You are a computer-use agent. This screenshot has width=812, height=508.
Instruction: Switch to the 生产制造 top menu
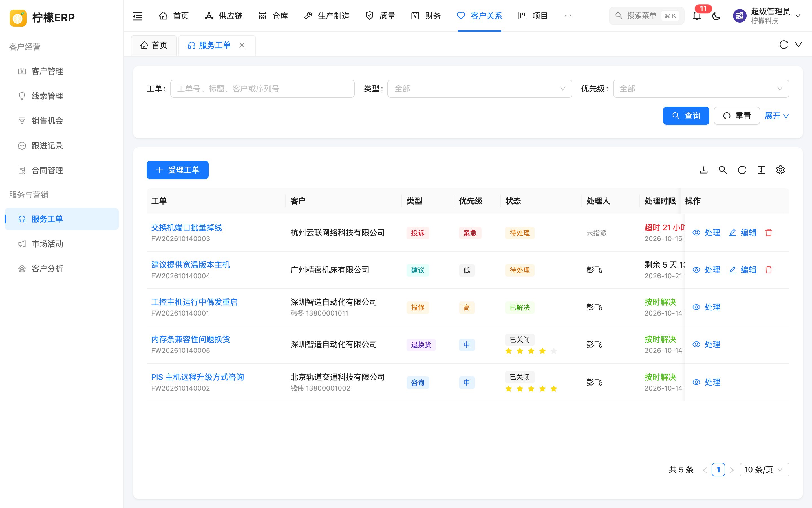click(x=327, y=16)
